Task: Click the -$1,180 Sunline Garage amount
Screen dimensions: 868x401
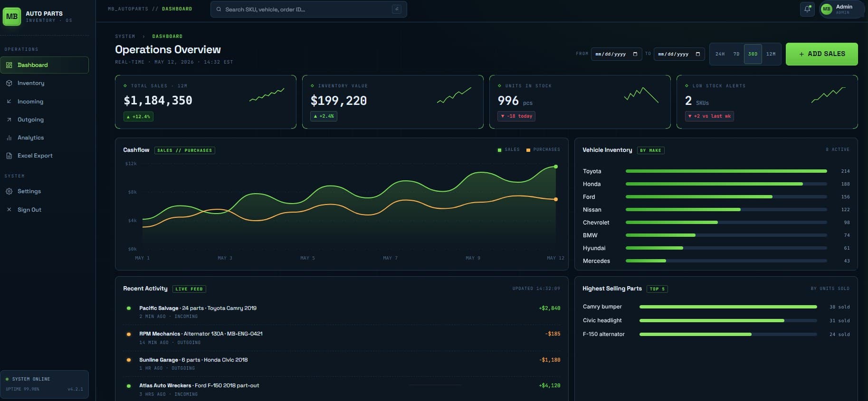Action: [550, 360]
